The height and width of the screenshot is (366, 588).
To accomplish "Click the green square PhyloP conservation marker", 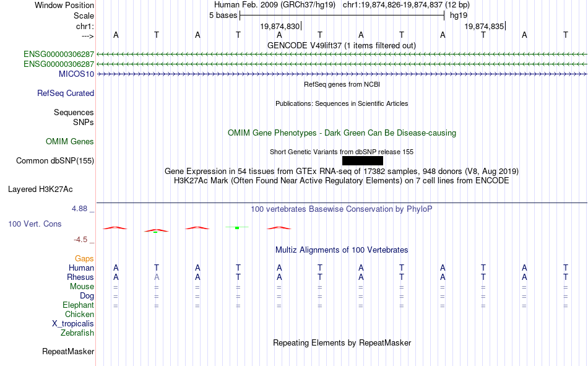I will (237, 228).
